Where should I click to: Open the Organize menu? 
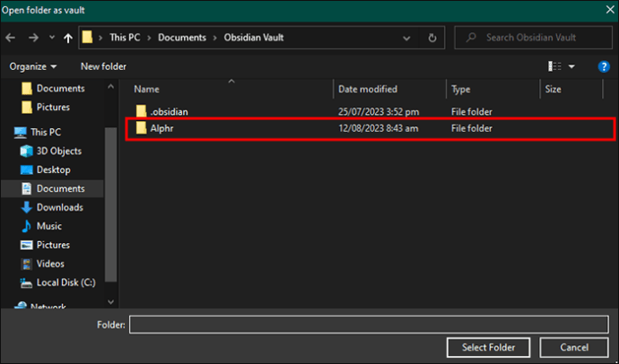pyautogui.click(x=33, y=66)
